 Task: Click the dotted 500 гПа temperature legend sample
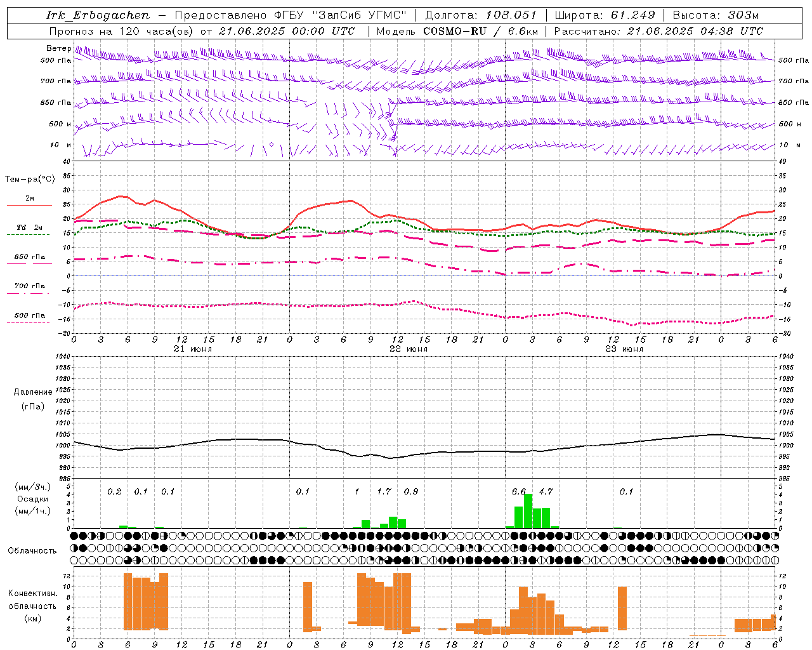[28, 322]
